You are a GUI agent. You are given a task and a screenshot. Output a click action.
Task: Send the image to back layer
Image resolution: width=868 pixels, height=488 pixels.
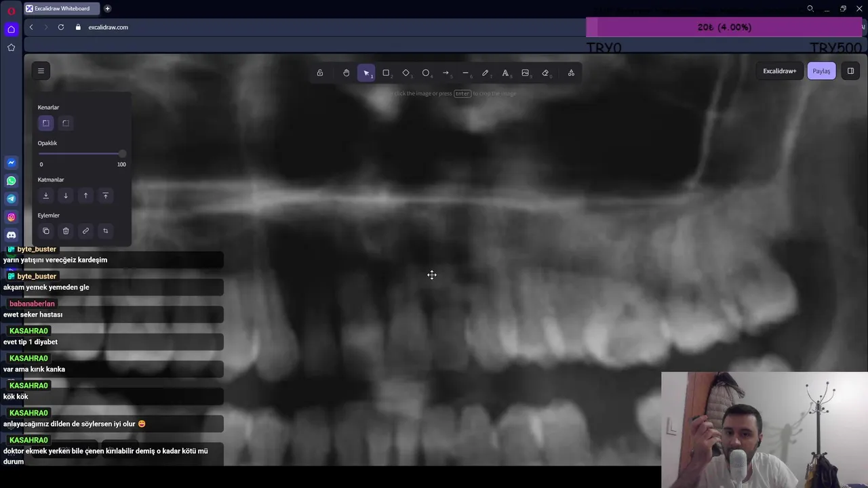tap(45, 195)
